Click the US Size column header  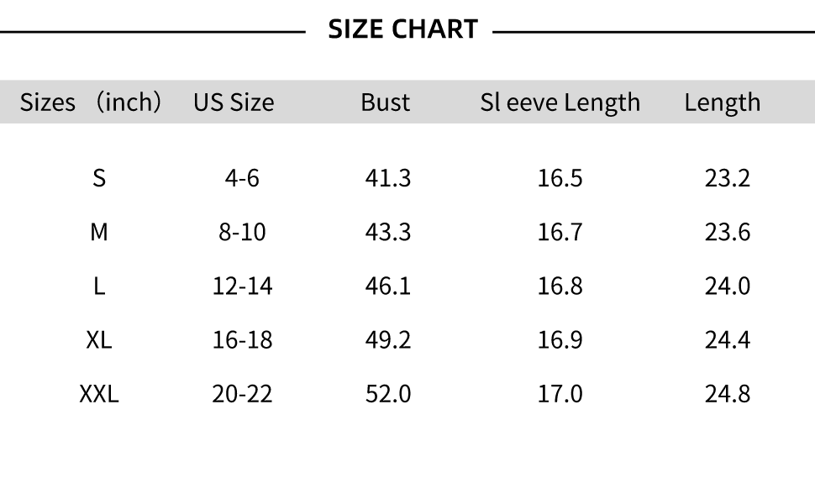tap(234, 102)
